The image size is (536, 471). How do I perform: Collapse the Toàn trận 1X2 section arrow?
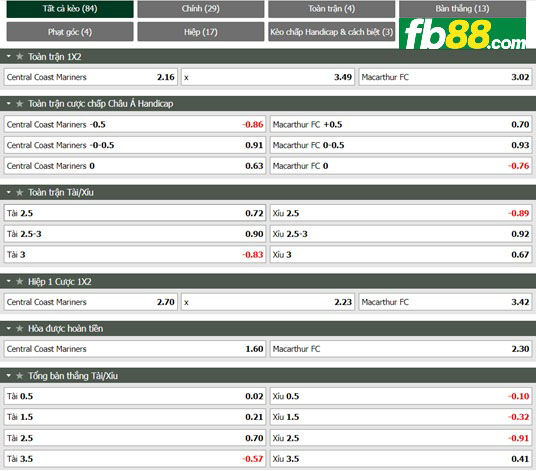point(9,56)
